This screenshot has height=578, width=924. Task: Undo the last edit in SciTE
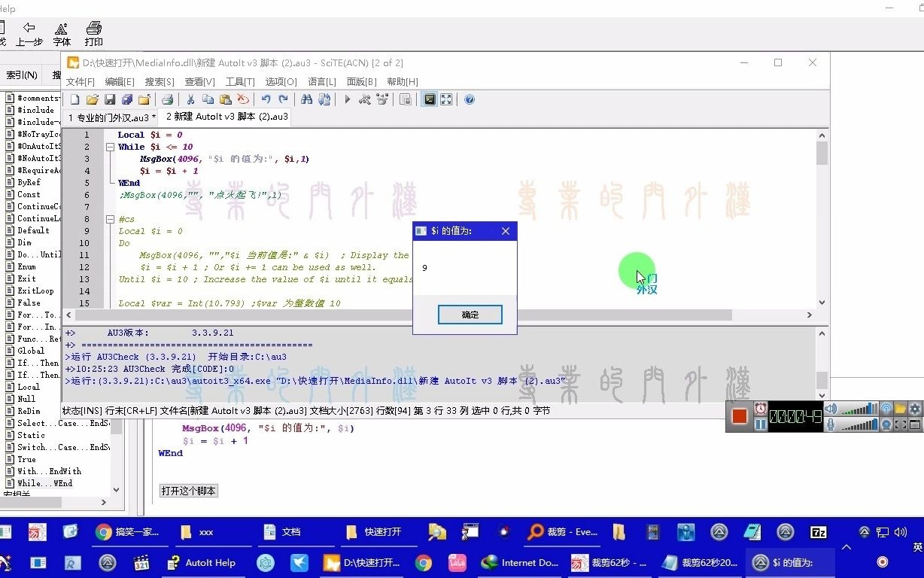pos(266,99)
